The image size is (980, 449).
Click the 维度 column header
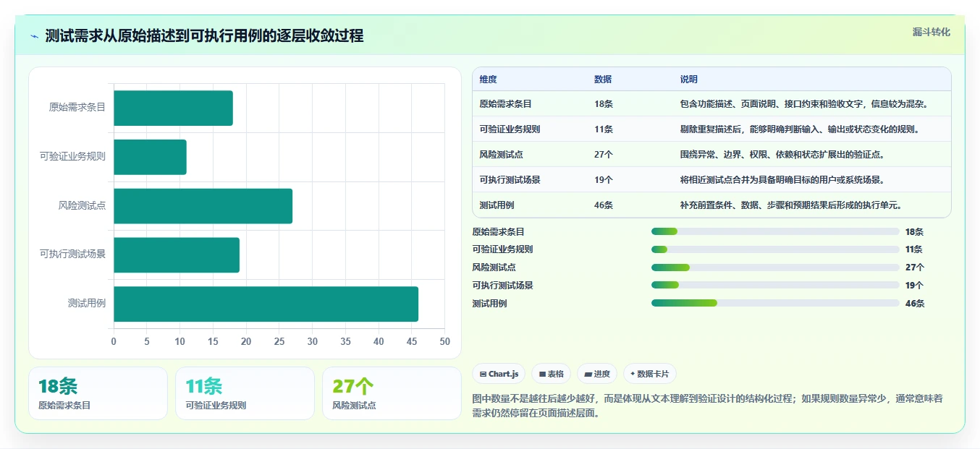(489, 80)
